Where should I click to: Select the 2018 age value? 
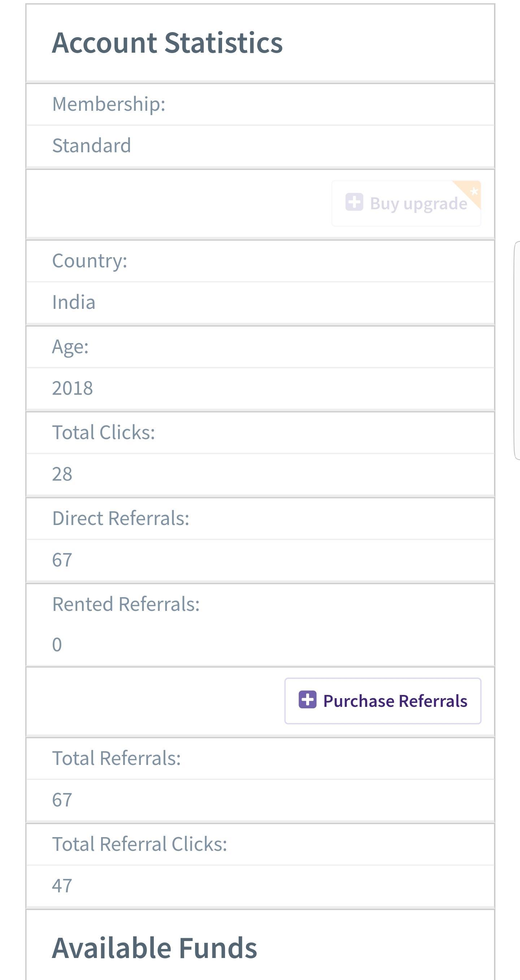pos(72,388)
